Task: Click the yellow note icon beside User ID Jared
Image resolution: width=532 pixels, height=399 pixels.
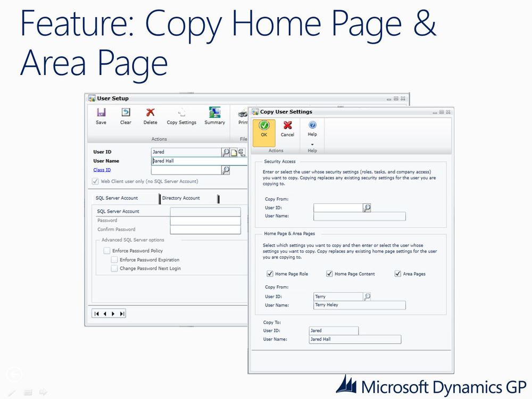Action: click(234, 153)
